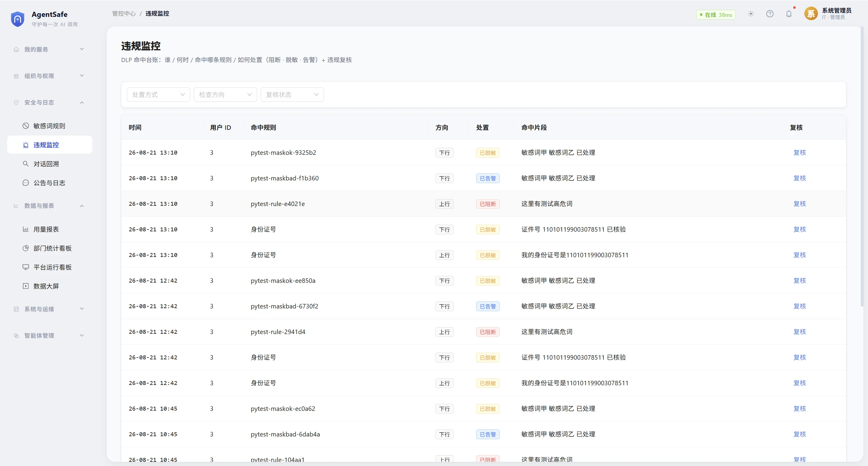The width and height of the screenshot is (868, 466).
Task: Click the 我的服务 home icon
Action: [16, 49]
